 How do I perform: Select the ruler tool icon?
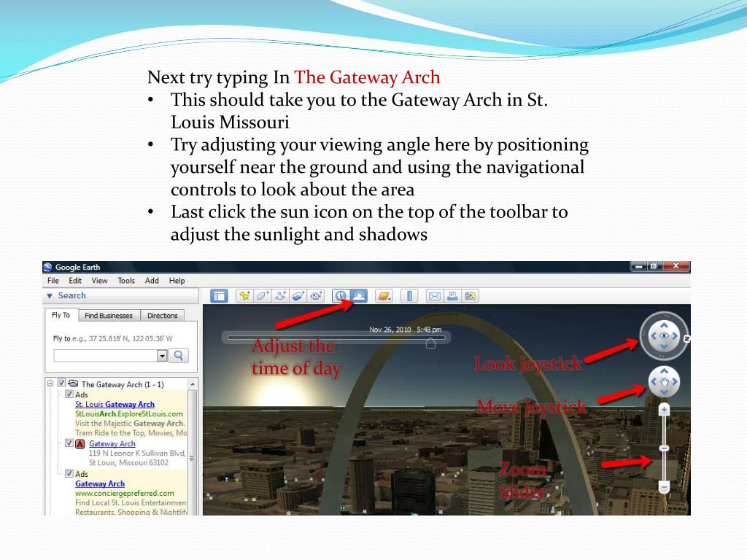click(x=409, y=296)
